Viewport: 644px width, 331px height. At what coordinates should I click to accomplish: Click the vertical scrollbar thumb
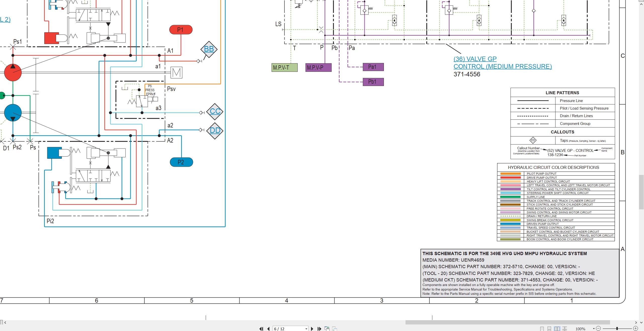click(641, 192)
